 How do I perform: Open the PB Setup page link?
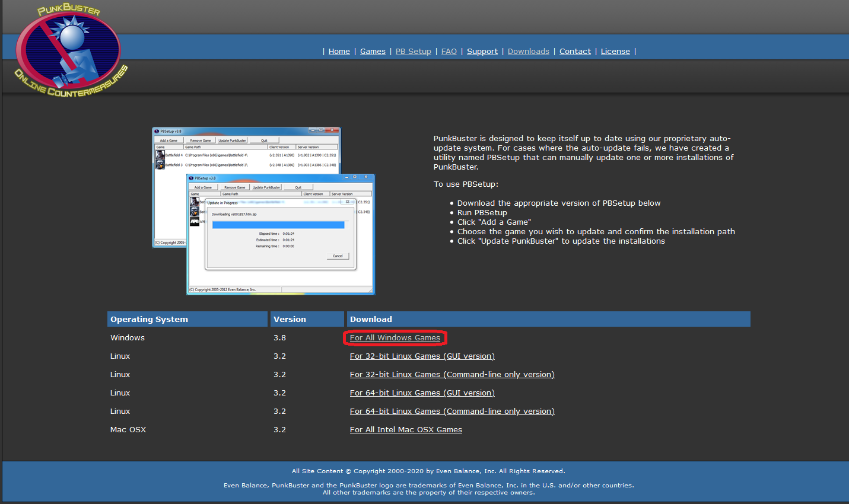(x=414, y=52)
